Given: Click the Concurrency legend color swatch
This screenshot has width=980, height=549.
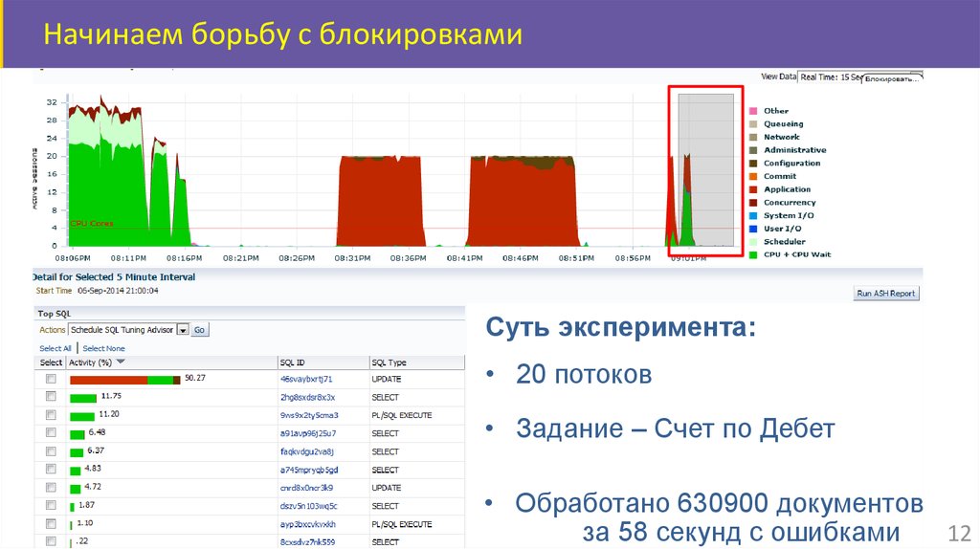Looking at the screenshot, I should tap(753, 203).
